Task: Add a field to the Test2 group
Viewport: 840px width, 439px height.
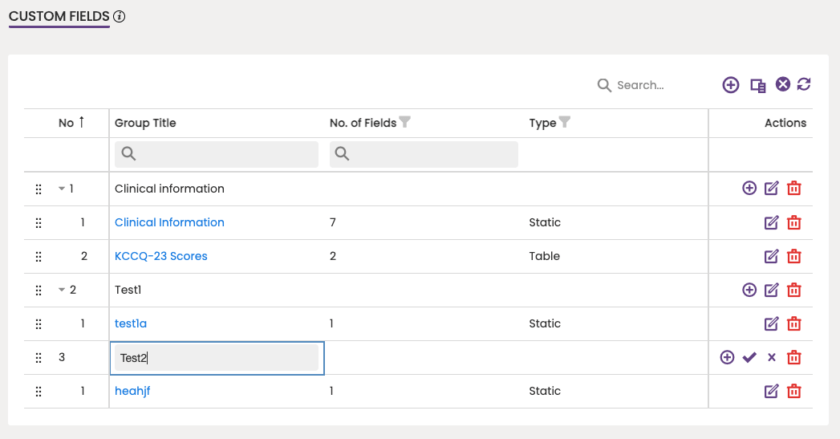Action: 727,358
